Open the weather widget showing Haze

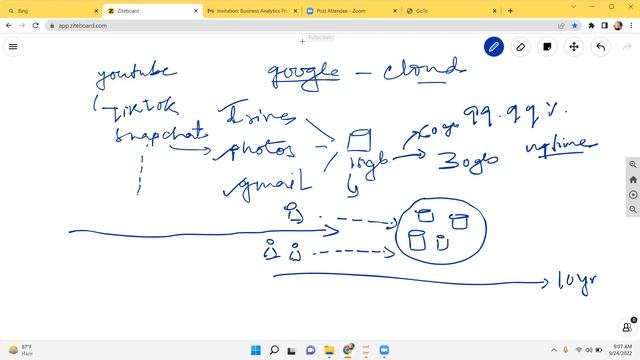[x=21, y=350]
